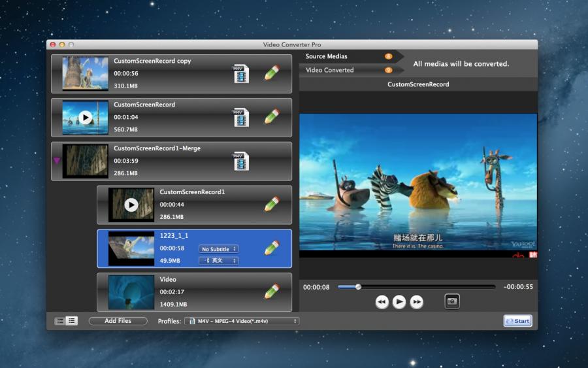Viewport: 588px width, 368px height.
Task: Play the preview video
Action: pyautogui.click(x=399, y=301)
